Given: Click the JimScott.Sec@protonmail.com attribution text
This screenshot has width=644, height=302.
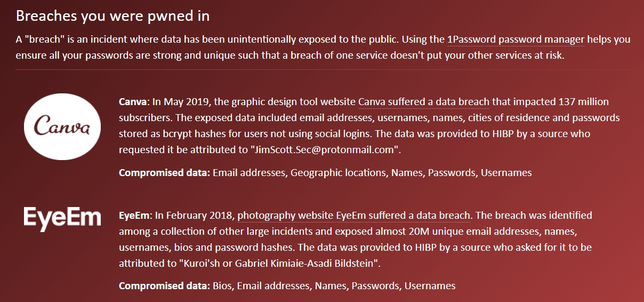Looking at the screenshot, I should pos(325,149).
